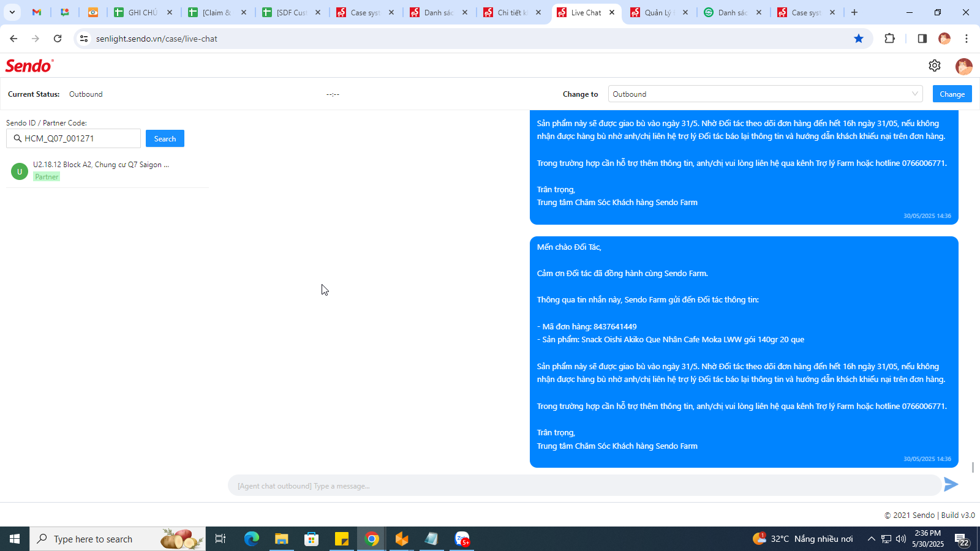Viewport: 980px width, 551px height.
Task: Switch to the Chi tiết tab
Action: (511, 12)
